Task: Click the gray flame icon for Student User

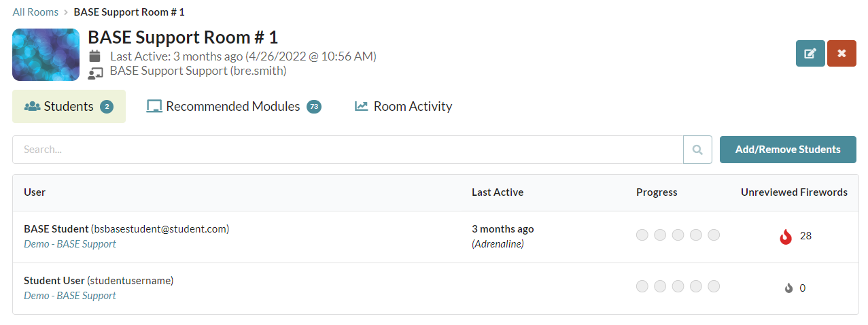Action: click(x=788, y=288)
